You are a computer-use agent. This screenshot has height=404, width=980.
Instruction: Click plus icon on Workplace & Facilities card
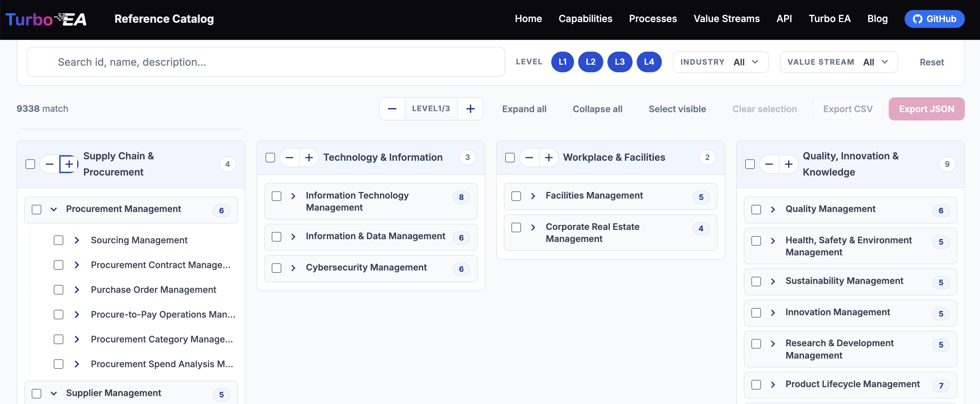[x=549, y=157]
